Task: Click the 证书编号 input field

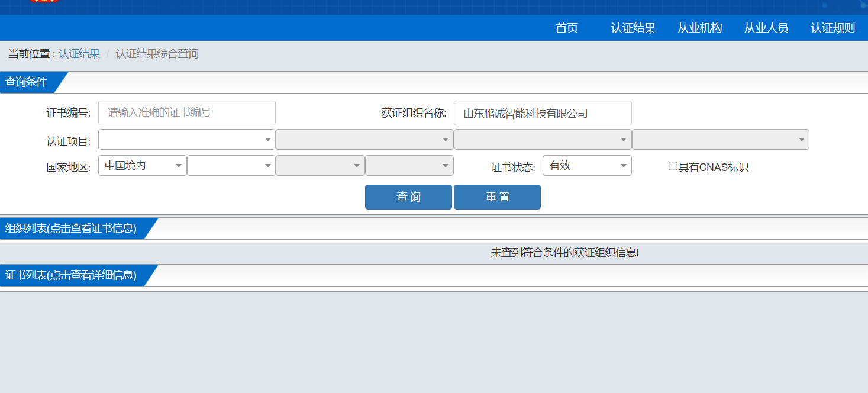Action: click(187, 113)
